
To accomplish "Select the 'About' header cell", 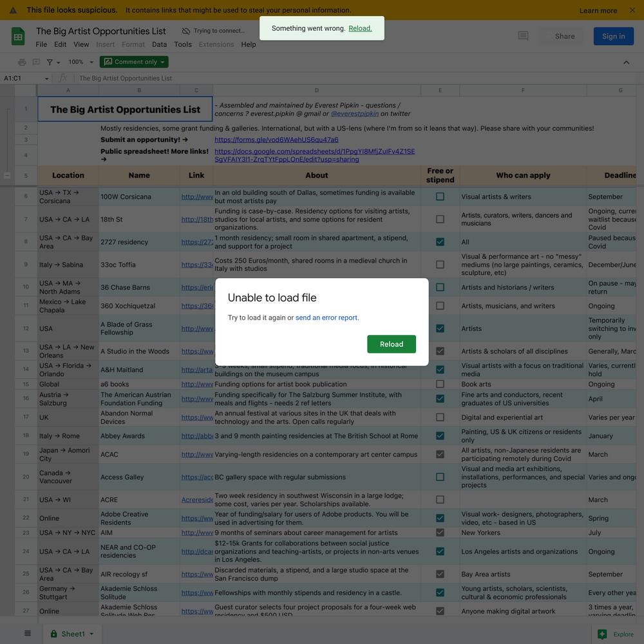I will pos(317,175).
